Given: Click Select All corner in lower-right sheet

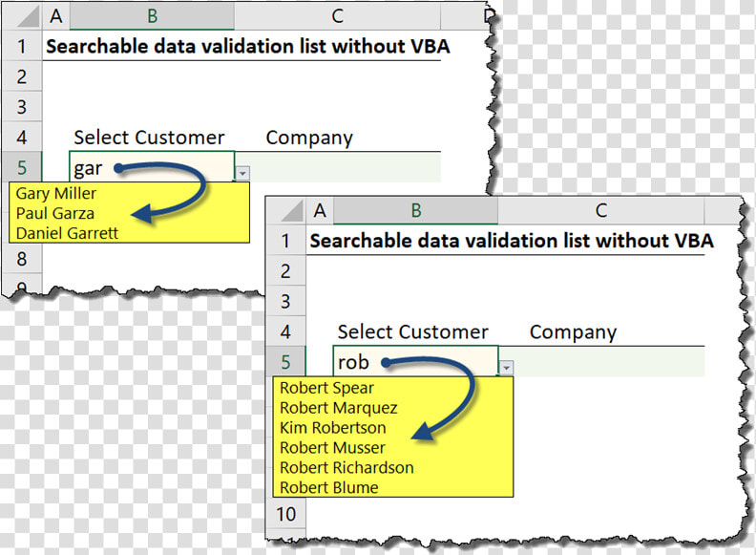Looking at the screenshot, I should click(x=286, y=211).
